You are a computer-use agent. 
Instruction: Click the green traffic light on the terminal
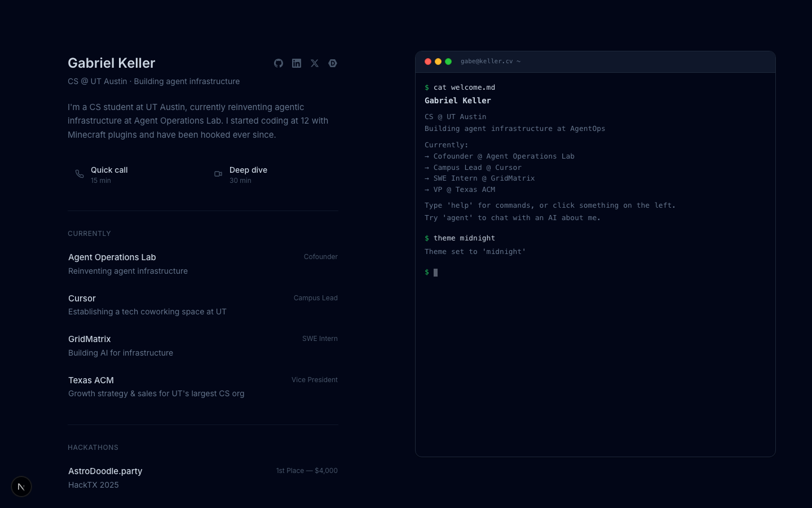pyautogui.click(x=448, y=61)
